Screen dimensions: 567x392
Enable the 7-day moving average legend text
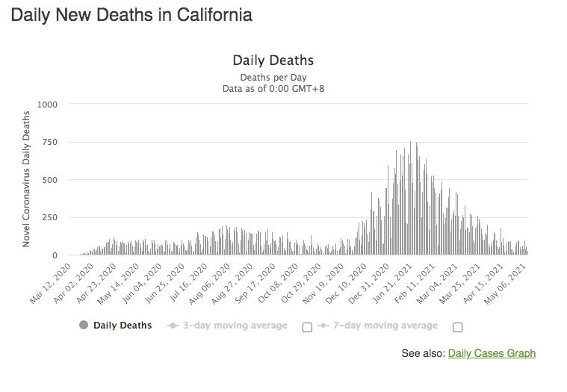pyautogui.click(x=385, y=326)
